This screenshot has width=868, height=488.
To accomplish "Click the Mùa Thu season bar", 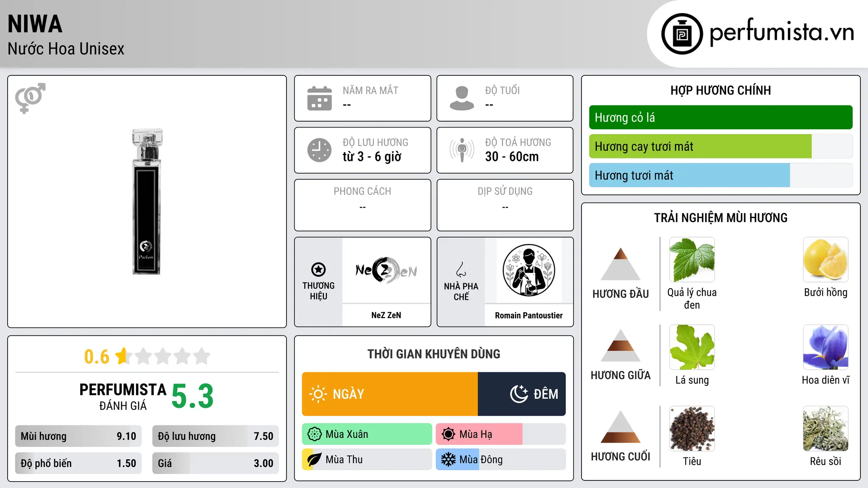I will tap(367, 460).
